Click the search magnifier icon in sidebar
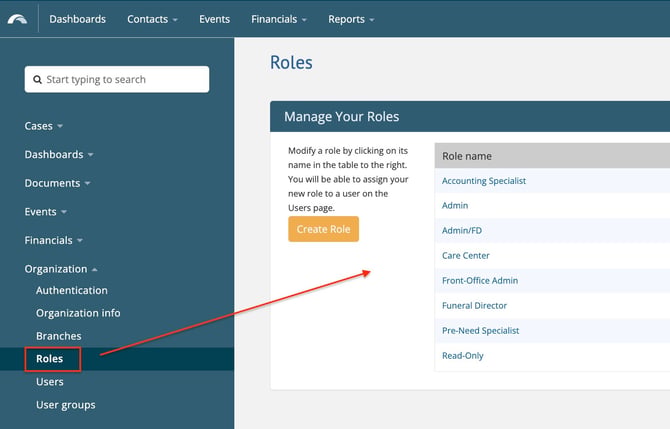The width and height of the screenshot is (670, 429). (37, 79)
